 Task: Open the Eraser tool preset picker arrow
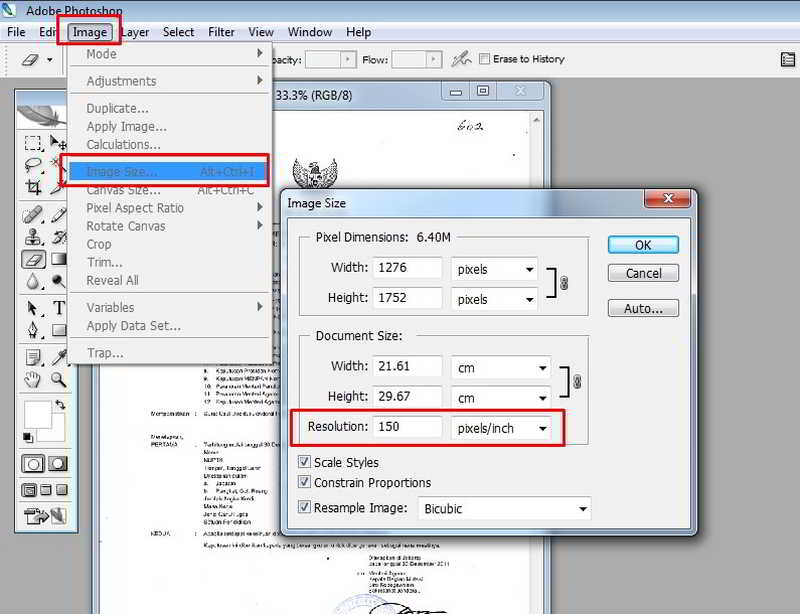click(49, 60)
